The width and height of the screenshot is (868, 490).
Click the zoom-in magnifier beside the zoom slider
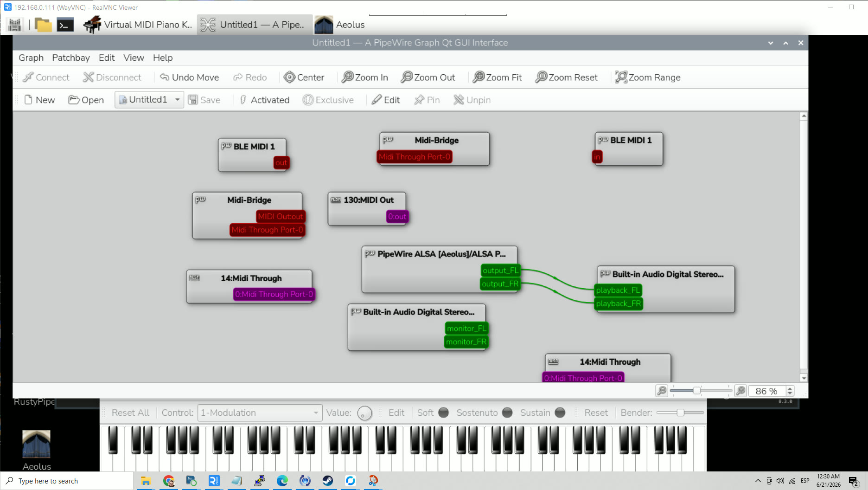740,391
